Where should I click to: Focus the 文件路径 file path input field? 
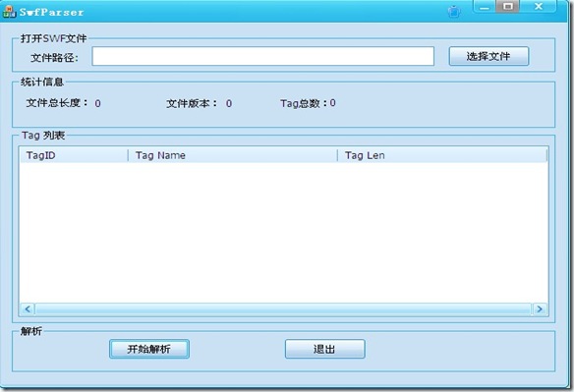262,56
